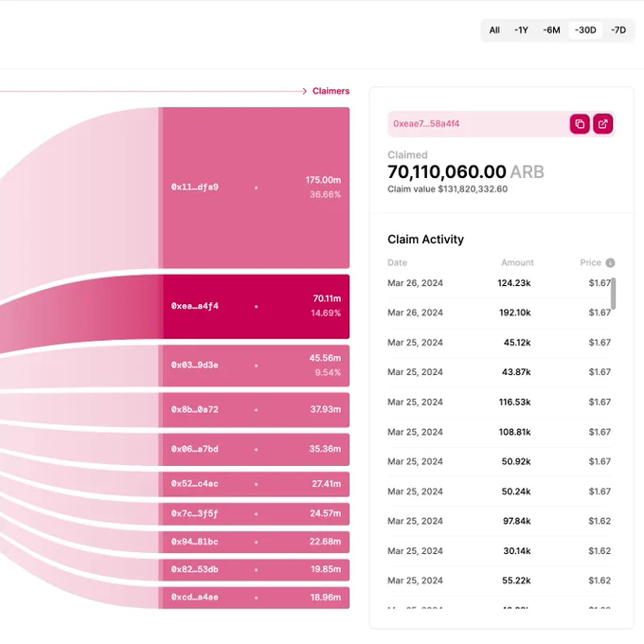
Task: Choose the -6M time range
Action: point(551,30)
